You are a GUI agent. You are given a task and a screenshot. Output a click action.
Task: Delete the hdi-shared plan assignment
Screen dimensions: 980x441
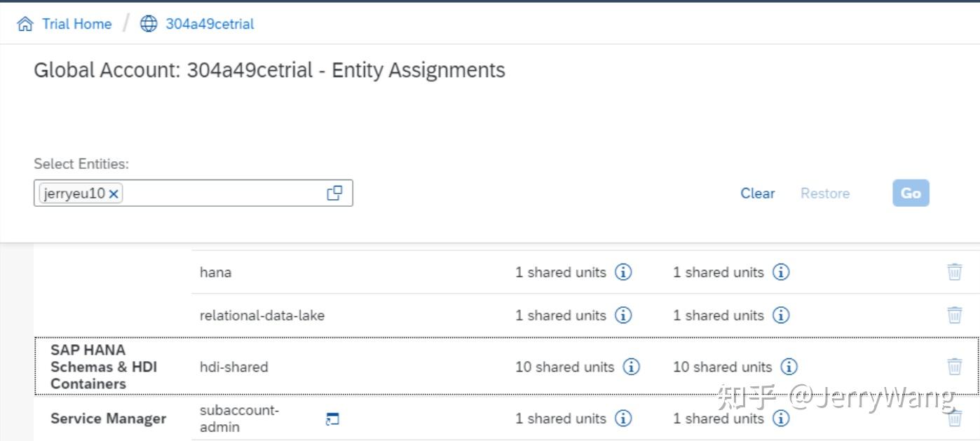[954, 366]
